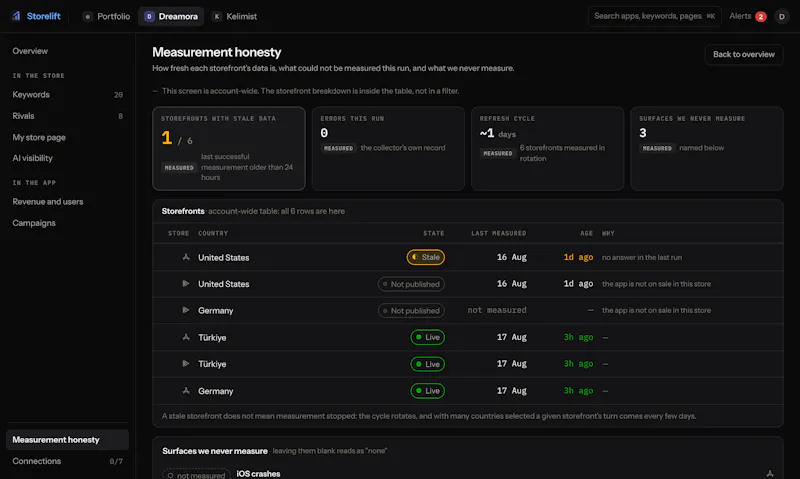Click the Last measured column header

(x=498, y=233)
